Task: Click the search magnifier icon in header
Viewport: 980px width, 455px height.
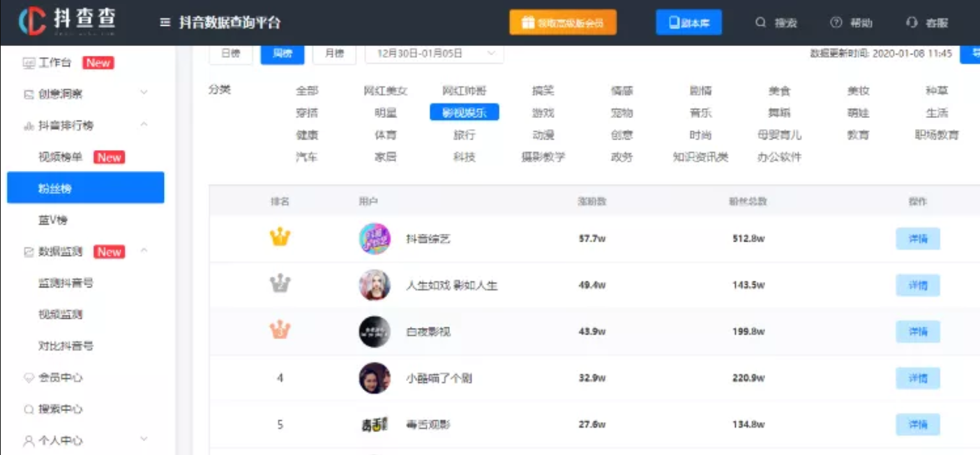Action: tap(760, 22)
